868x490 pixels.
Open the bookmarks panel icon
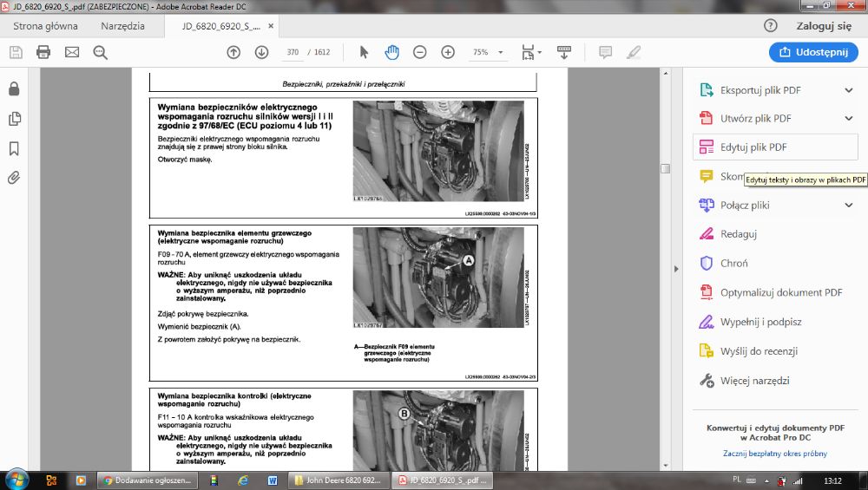pos(15,148)
